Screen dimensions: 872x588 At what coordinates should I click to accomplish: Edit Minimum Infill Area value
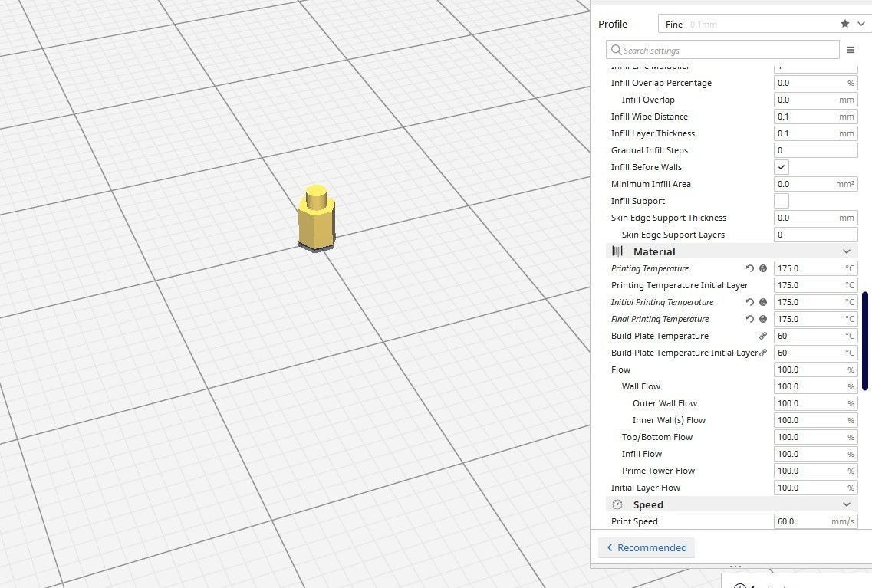(x=815, y=184)
